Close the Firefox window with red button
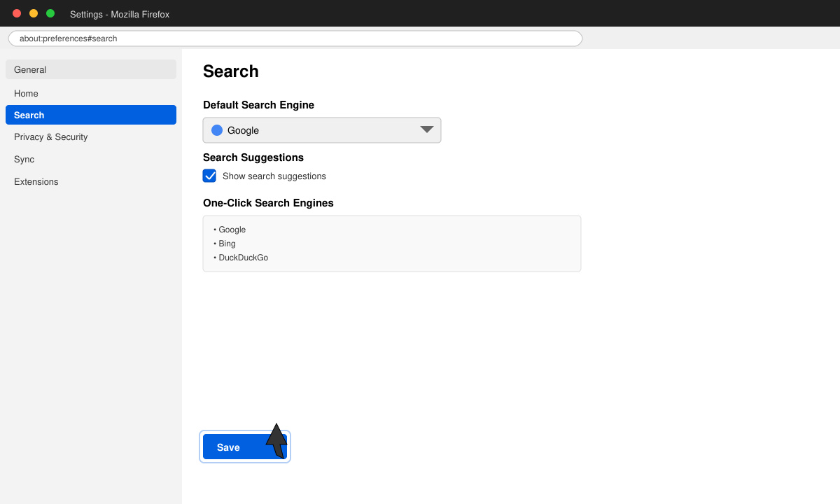The width and height of the screenshot is (840, 504). tap(17, 13)
